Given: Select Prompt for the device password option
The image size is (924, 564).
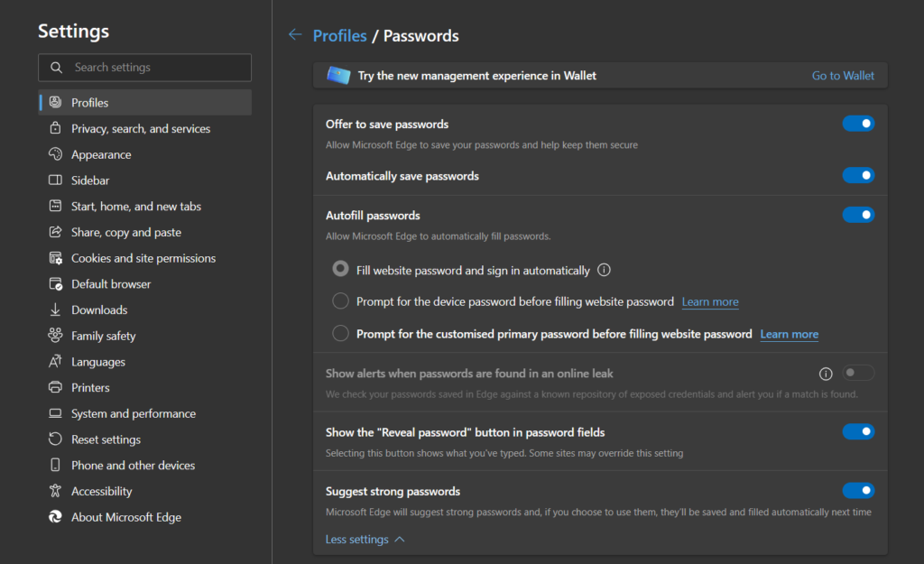Looking at the screenshot, I should (340, 301).
